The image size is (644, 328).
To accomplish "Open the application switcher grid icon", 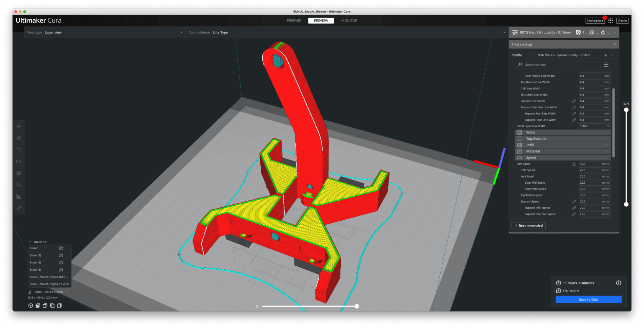I will tap(611, 21).
